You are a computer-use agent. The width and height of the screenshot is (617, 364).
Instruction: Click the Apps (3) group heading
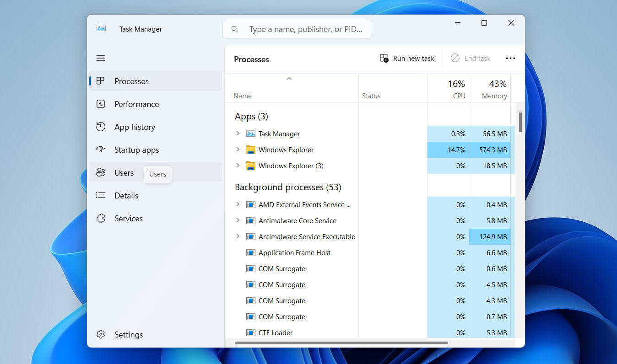pyautogui.click(x=251, y=116)
